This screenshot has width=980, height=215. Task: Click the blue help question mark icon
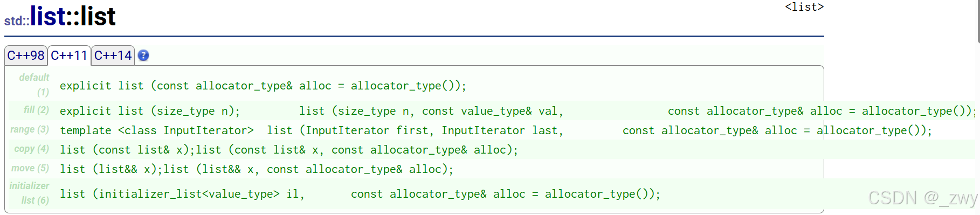click(143, 56)
